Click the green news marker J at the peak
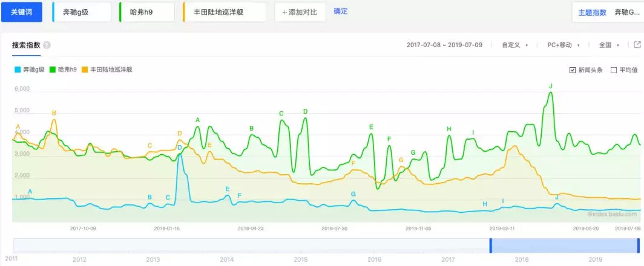644x266 pixels. 551,86
